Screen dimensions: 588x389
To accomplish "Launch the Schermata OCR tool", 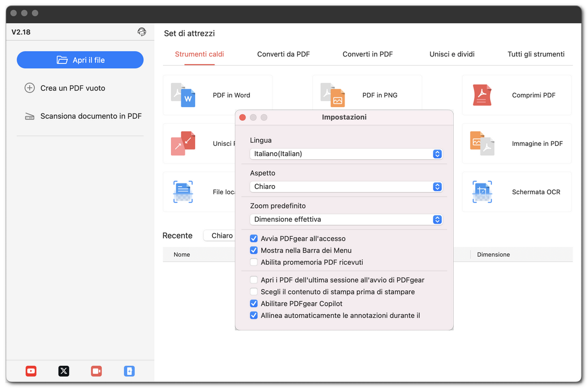I will click(517, 192).
